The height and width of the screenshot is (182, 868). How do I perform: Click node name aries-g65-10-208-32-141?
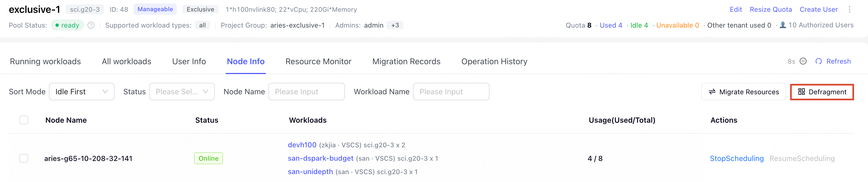(88, 158)
